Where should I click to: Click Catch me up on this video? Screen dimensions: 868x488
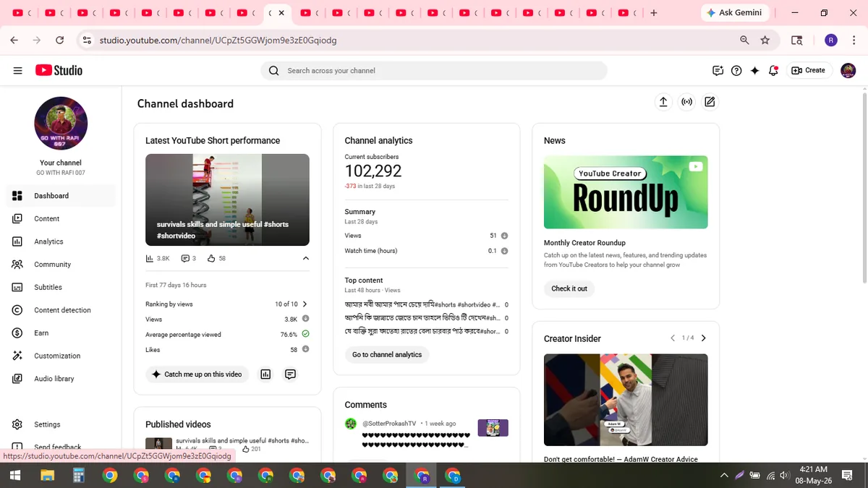coord(197,374)
